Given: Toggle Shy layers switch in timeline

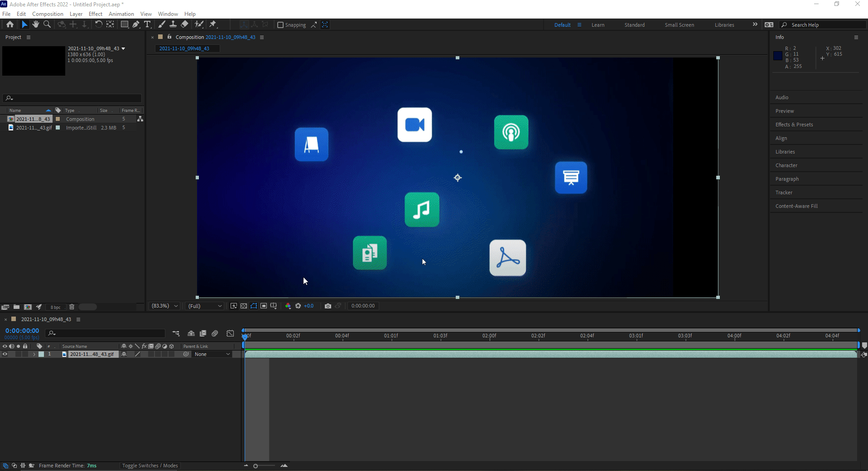Looking at the screenshot, I should click(191, 334).
